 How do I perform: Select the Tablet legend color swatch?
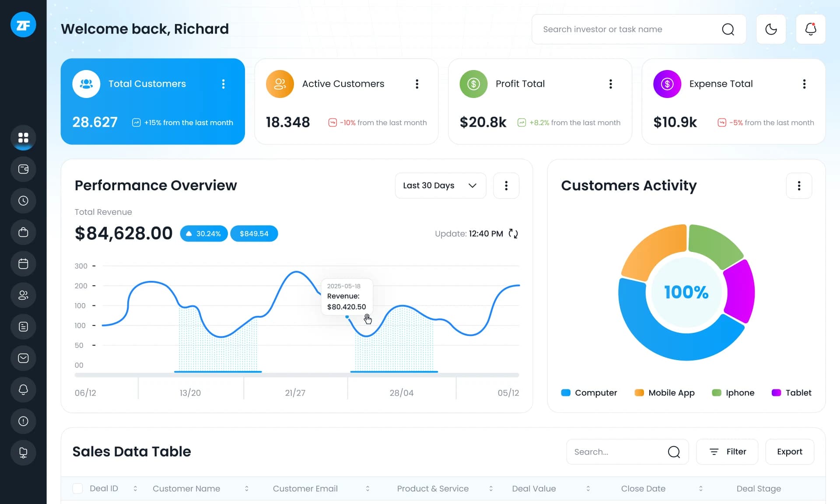point(777,393)
